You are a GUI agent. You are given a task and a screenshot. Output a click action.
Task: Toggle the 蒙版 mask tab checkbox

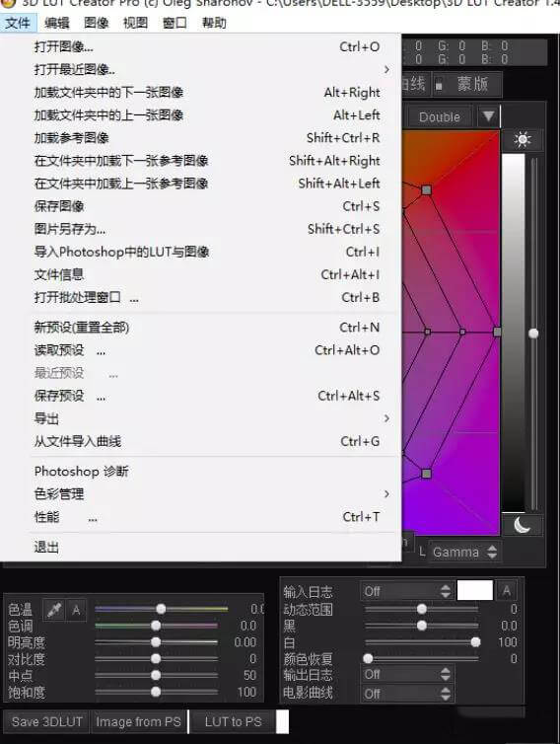(x=439, y=86)
